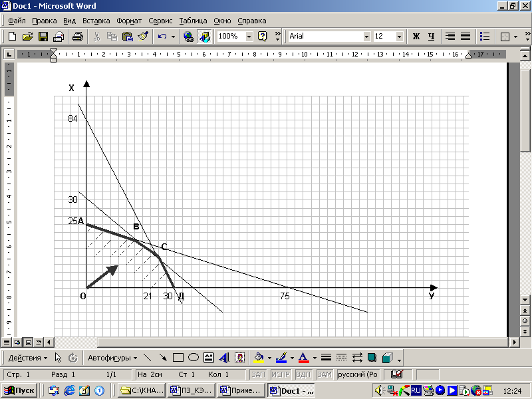Click the ruler tab selector
The image size is (532, 399).
(x=9, y=54)
